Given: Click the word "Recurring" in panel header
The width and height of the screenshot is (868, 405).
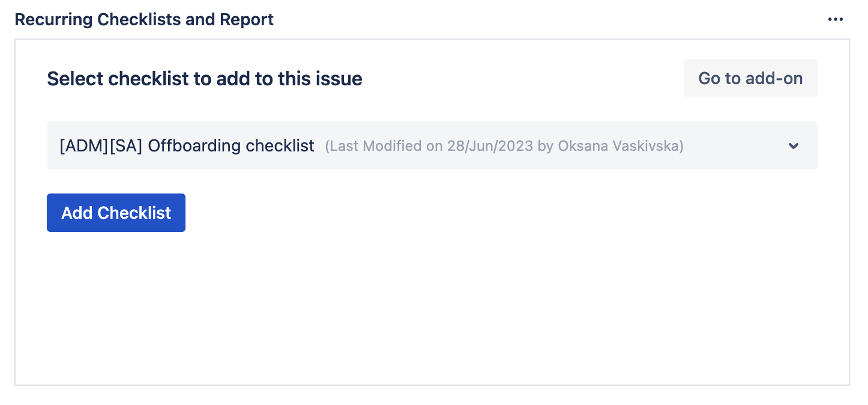Looking at the screenshot, I should [x=53, y=20].
